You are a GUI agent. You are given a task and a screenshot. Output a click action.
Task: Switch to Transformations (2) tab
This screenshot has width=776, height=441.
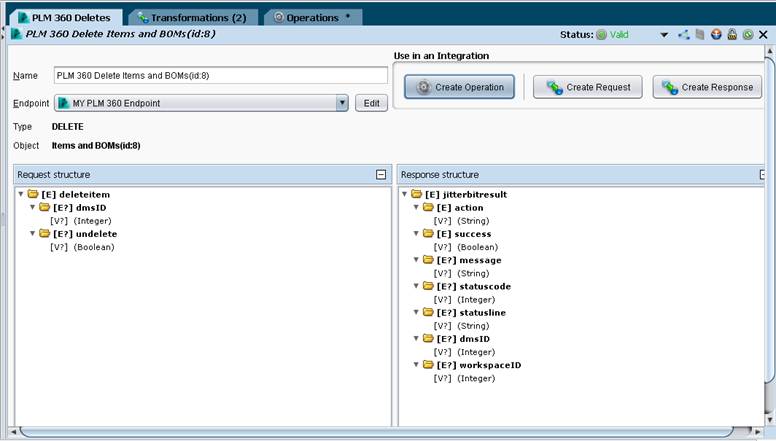(193, 17)
